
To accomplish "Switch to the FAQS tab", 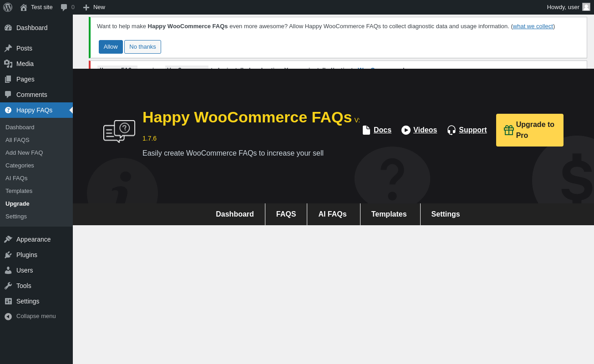I will pos(286,214).
